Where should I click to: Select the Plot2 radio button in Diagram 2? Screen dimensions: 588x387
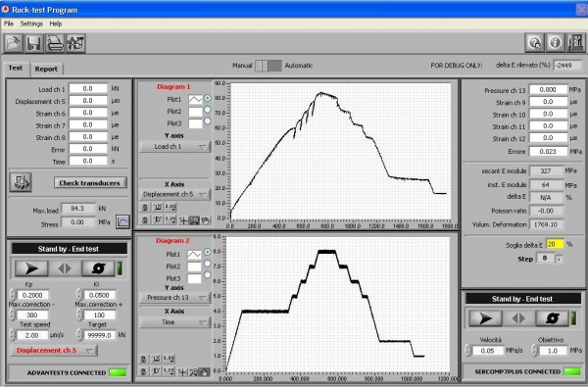click(x=207, y=264)
